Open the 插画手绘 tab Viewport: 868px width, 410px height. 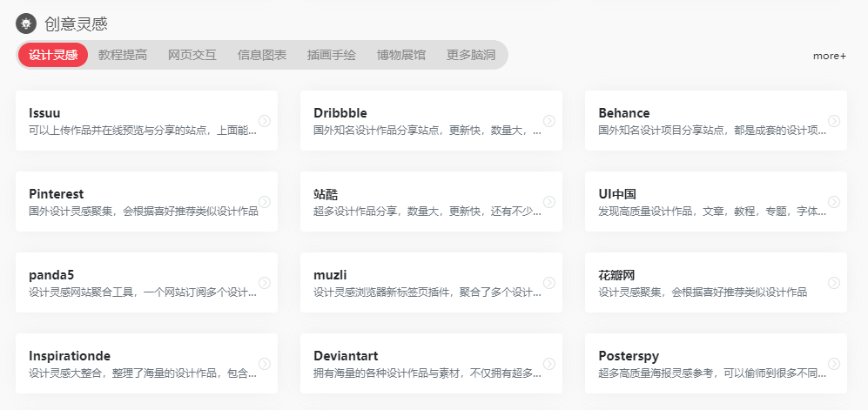click(332, 55)
